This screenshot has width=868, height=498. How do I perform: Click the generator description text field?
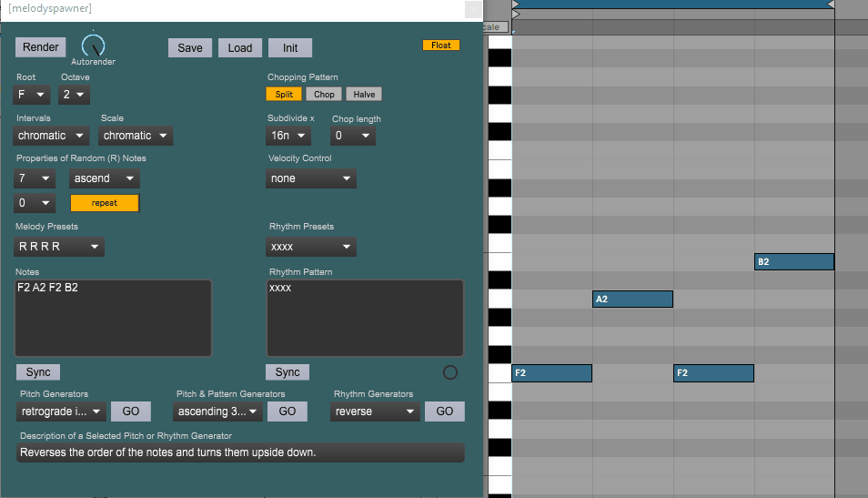(240, 452)
